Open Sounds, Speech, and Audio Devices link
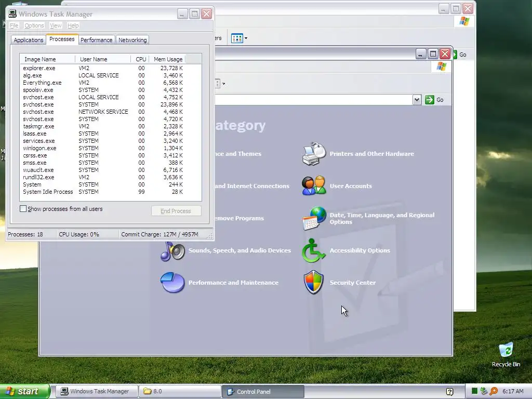The image size is (532, 399). pyautogui.click(x=240, y=250)
